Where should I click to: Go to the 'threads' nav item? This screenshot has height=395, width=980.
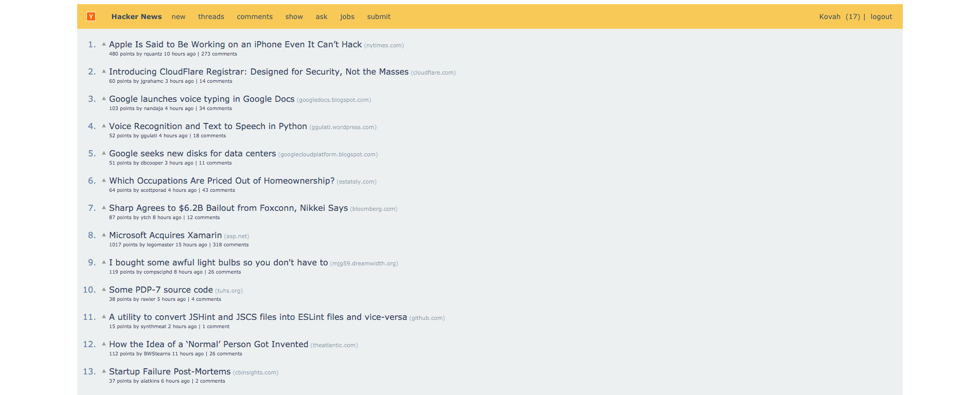(x=211, y=16)
